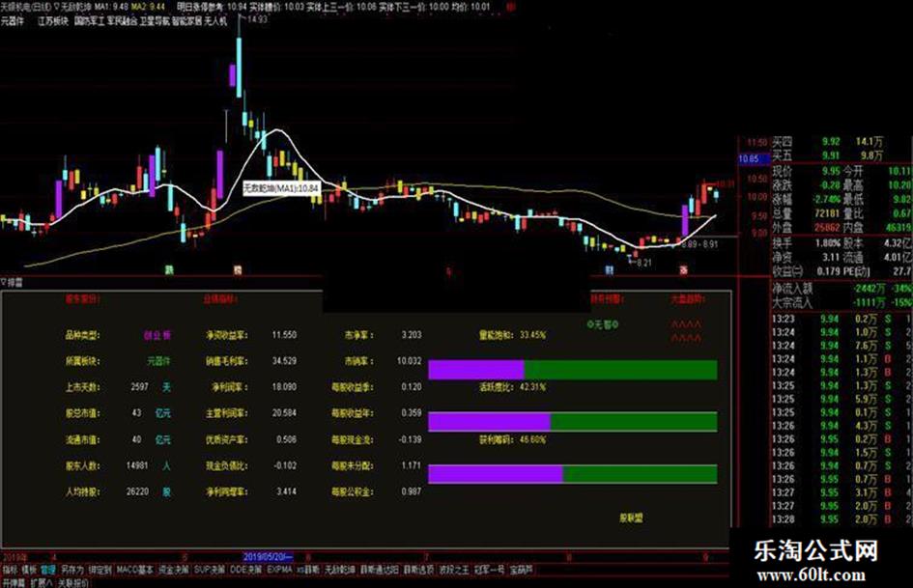Viewport: 913px width, 588px height.
Task: Click the 智能家居 concept tag
Action: point(186,21)
